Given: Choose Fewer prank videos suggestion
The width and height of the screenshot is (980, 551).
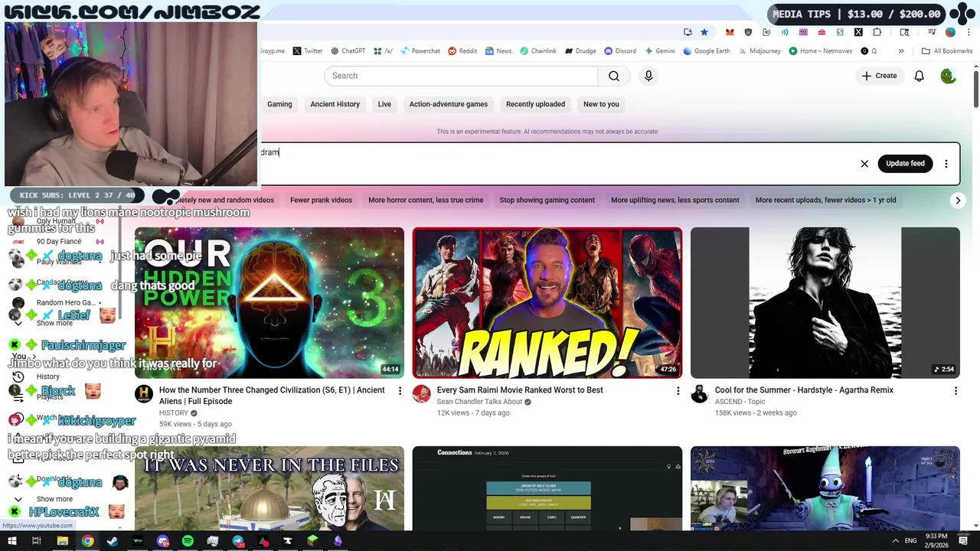Looking at the screenshot, I should tap(321, 201).
